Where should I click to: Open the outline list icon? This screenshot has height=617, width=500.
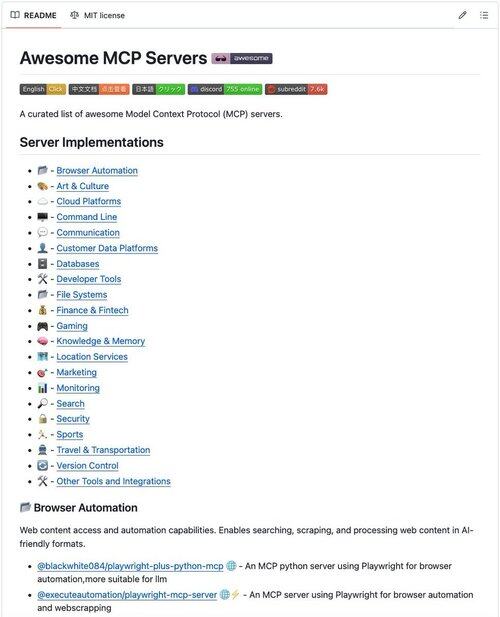coord(484,15)
